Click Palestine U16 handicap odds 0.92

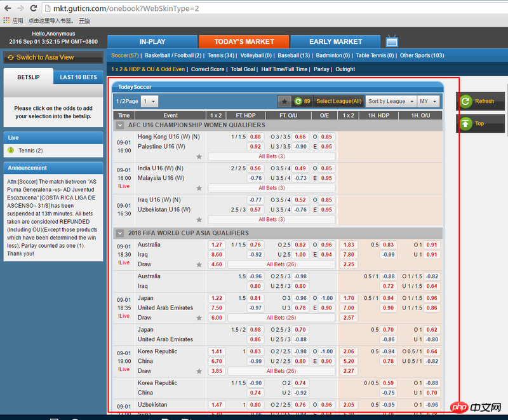click(x=255, y=147)
